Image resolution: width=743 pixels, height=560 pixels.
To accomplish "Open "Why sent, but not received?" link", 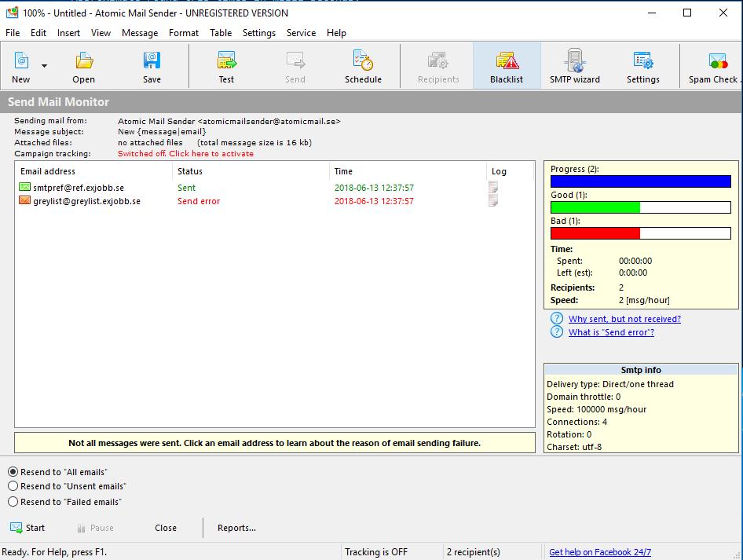I will [x=624, y=319].
